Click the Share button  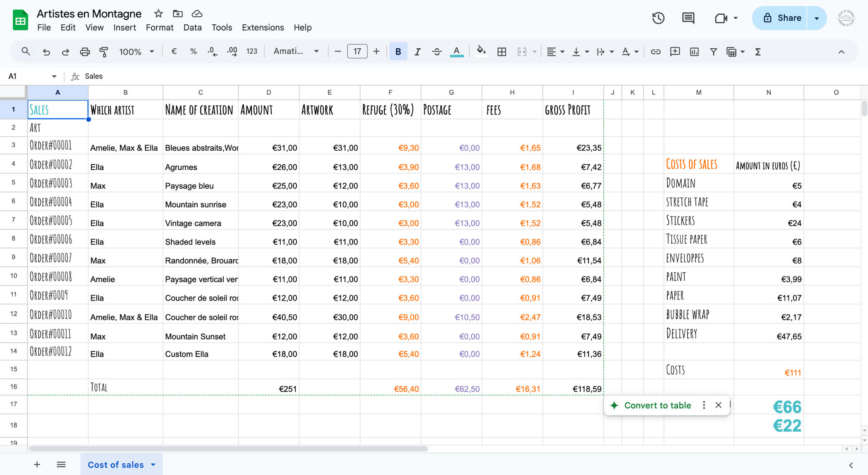point(782,18)
